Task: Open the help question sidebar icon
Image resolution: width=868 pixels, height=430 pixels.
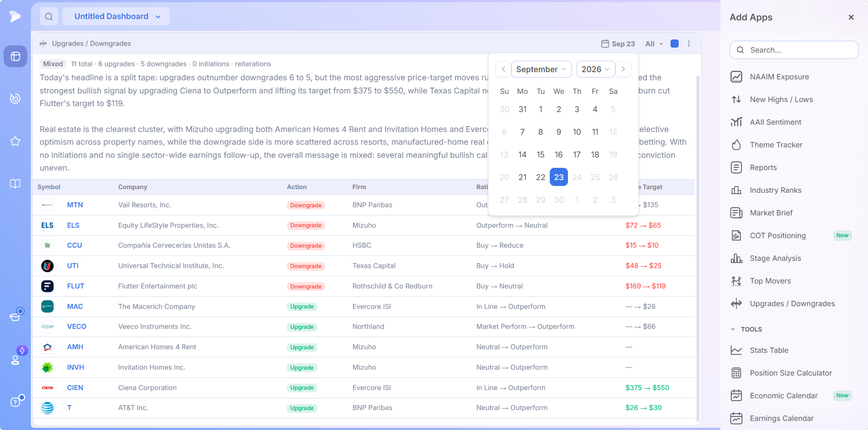Action: [15, 402]
